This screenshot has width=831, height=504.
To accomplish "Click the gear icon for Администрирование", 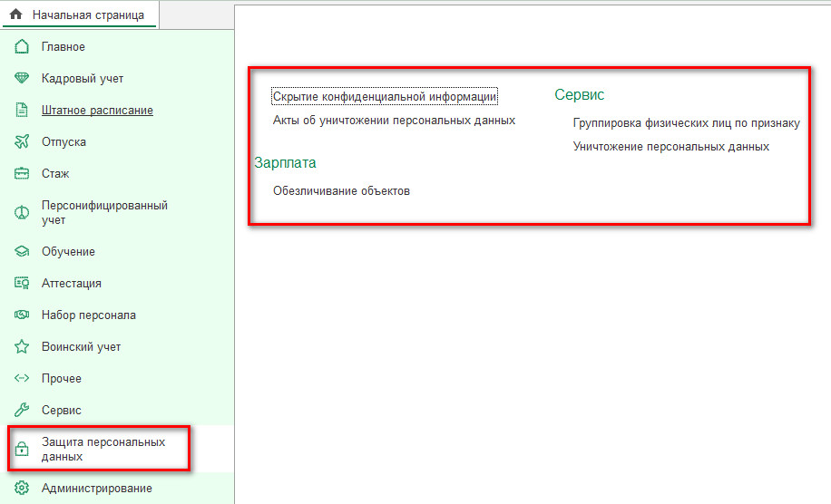I will 23,489.
